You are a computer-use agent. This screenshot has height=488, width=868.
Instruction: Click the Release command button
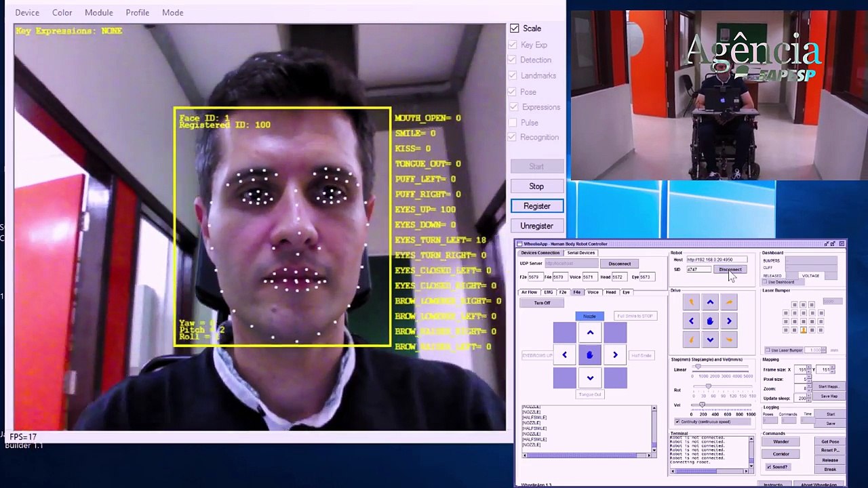click(830, 460)
